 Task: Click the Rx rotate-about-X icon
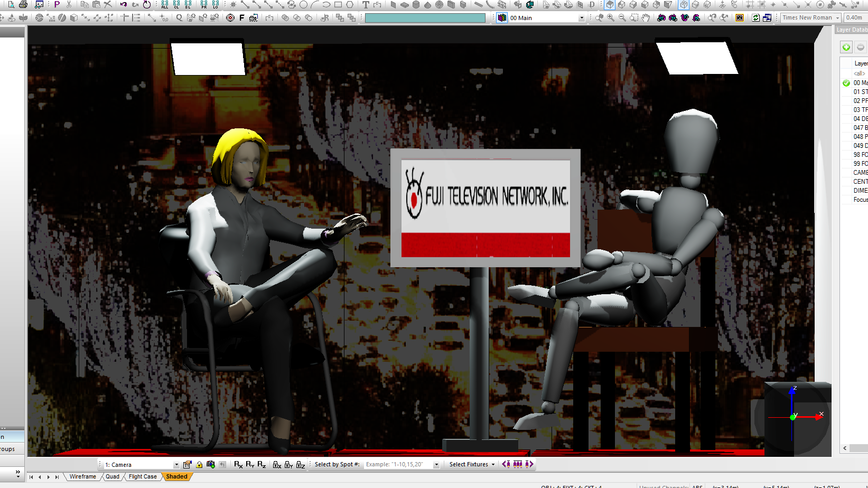tap(238, 464)
